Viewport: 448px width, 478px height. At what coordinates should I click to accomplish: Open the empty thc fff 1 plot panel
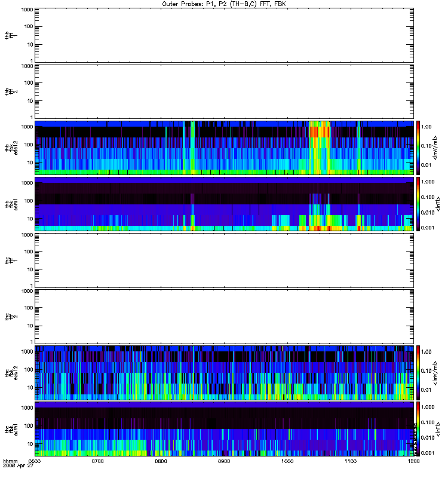tap(224, 261)
